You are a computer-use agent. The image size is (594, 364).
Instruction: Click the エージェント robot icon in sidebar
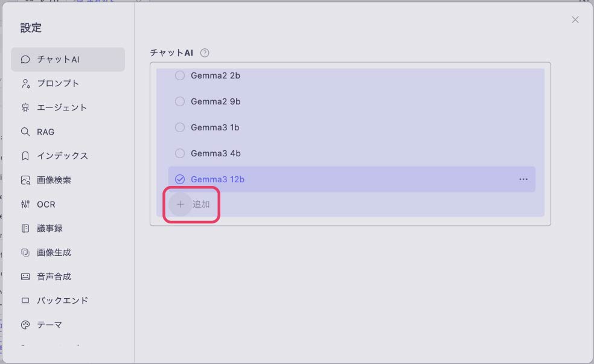point(25,107)
